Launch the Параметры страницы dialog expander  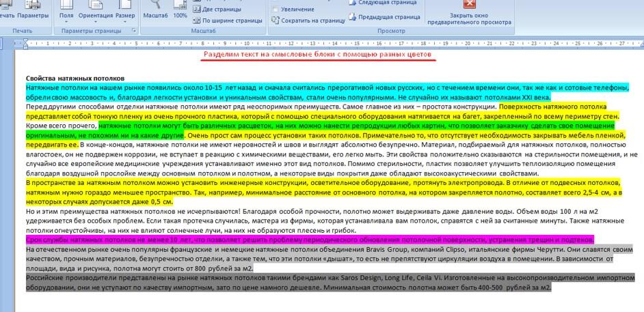[x=133, y=31]
